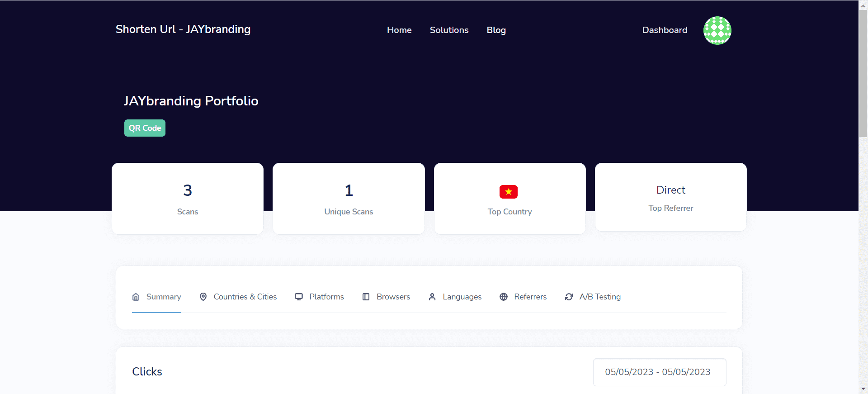Viewport: 868px width, 394px height.
Task: Click the JAYbranding Portfolio heading
Action: click(191, 101)
